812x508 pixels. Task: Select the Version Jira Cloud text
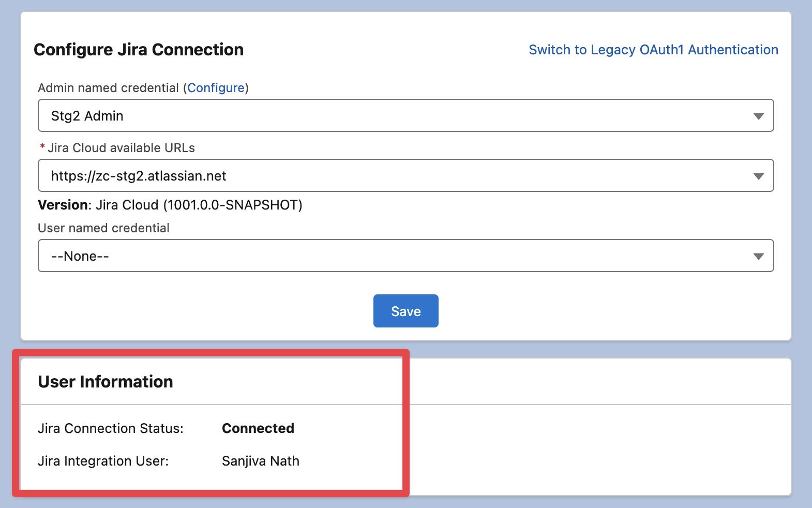170,205
